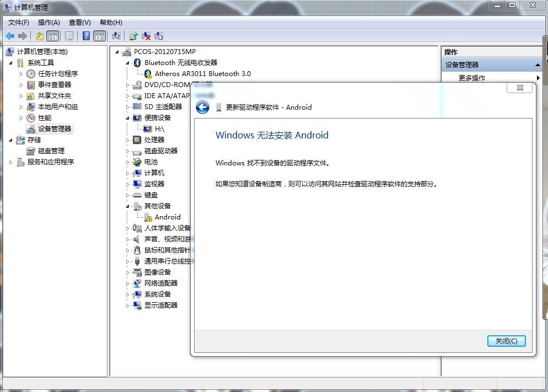This screenshot has width=548, height=392.
Task: Open the 操作(A) menu
Action: [x=49, y=23]
